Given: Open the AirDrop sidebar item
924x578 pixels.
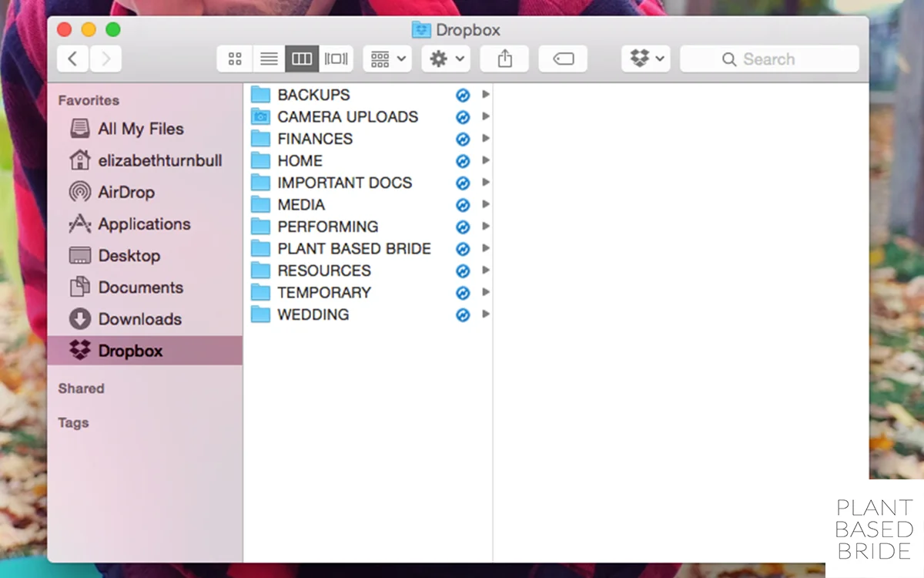Looking at the screenshot, I should point(128,192).
